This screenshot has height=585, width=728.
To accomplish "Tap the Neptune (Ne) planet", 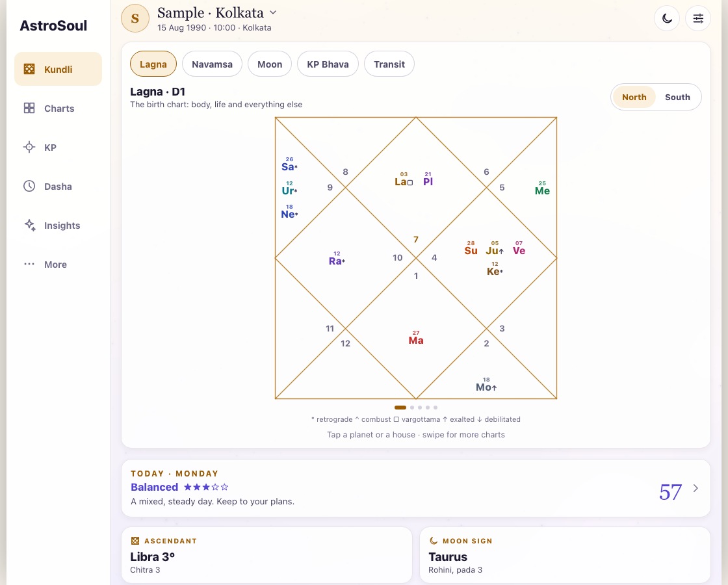I will (289, 212).
